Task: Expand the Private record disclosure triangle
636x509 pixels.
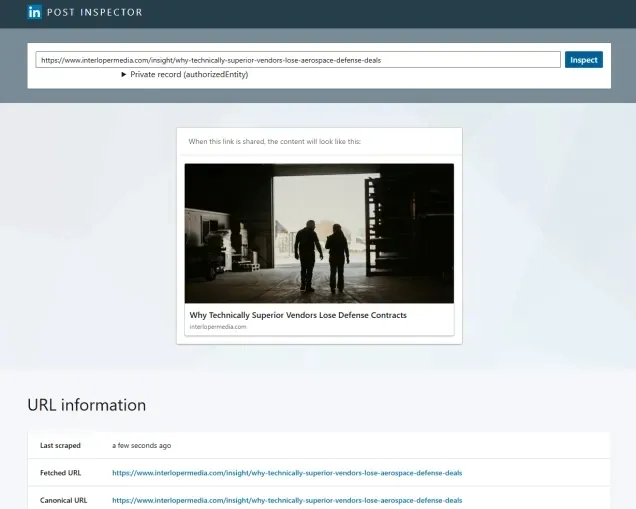Action: pyautogui.click(x=124, y=75)
